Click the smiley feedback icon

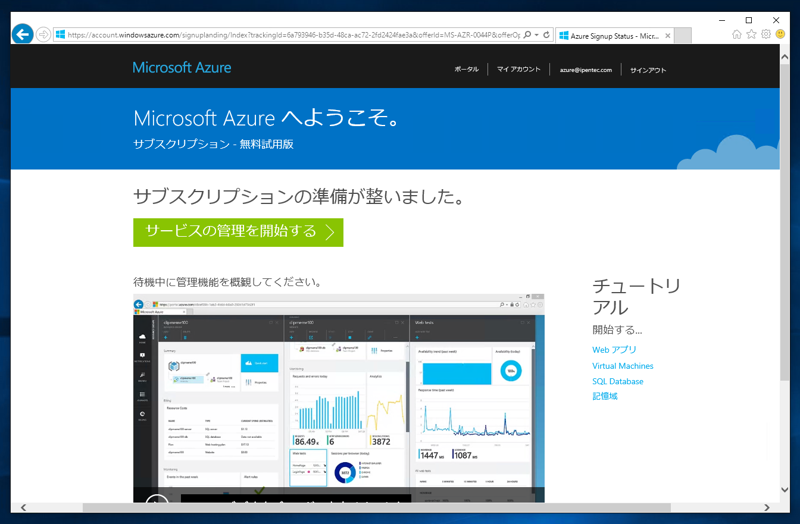[x=780, y=34]
